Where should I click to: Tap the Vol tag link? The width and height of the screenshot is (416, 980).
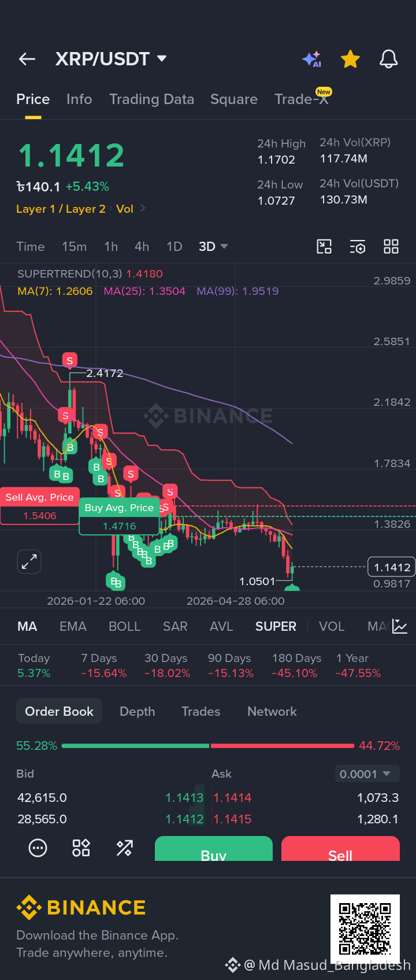[x=125, y=209]
